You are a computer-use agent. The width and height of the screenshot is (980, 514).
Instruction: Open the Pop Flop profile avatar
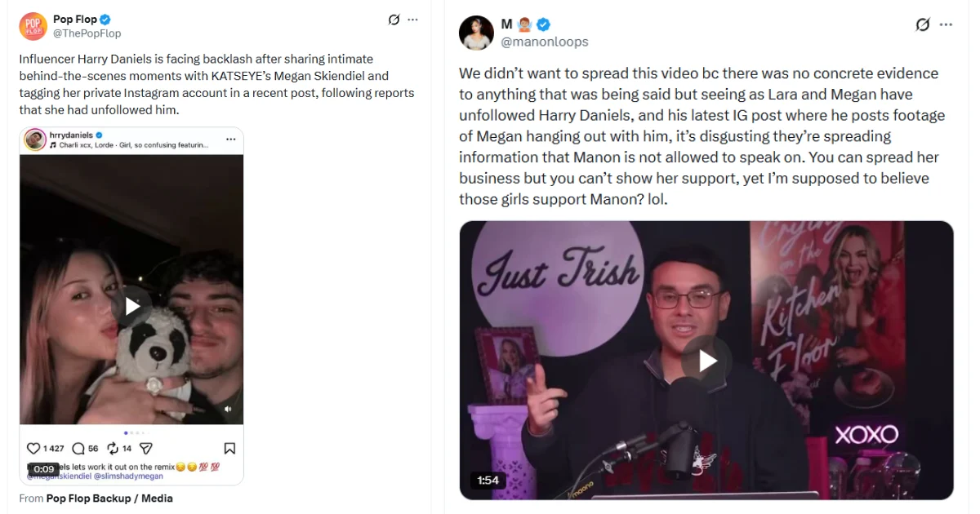pyautogui.click(x=33, y=26)
